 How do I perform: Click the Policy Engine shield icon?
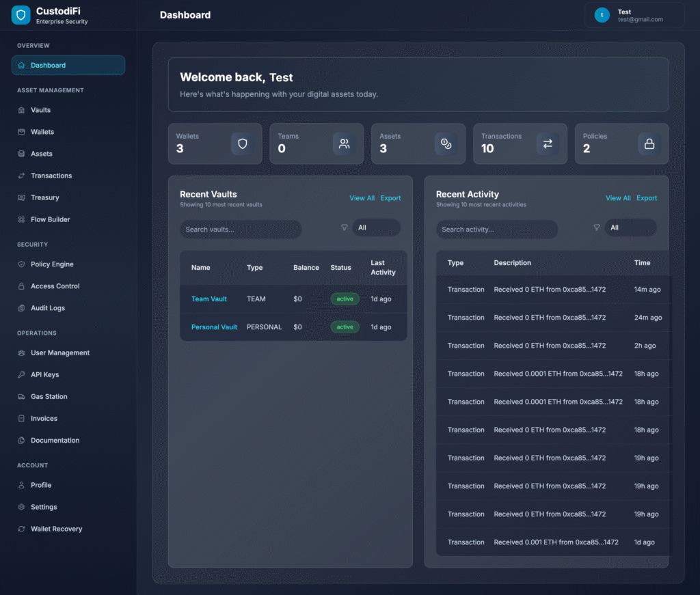coord(21,264)
